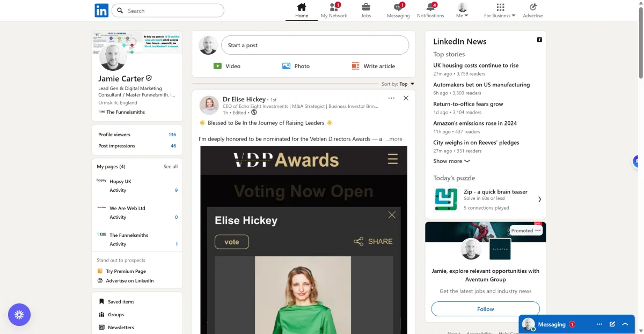Expand Show more news stories
The width and height of the screenshot is (644, 334).
click(x=451, y=161)
